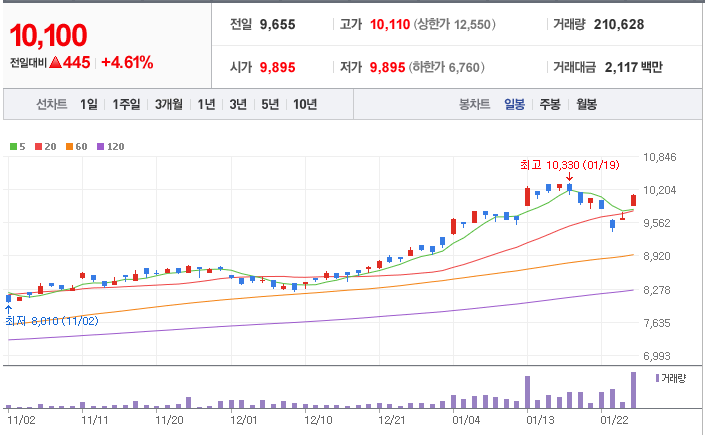The image size is (705, 435).
Task: Click the 거래량 value 210,628
Action: (619, 24)
